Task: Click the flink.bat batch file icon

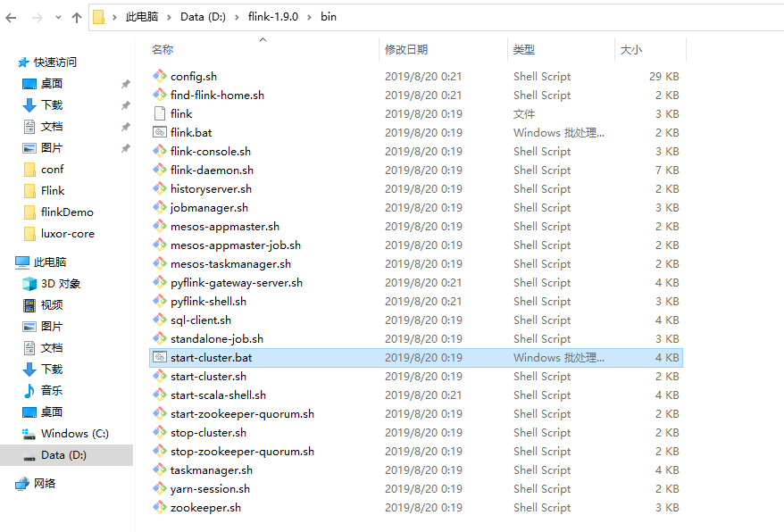Action: tap(160, 132)
